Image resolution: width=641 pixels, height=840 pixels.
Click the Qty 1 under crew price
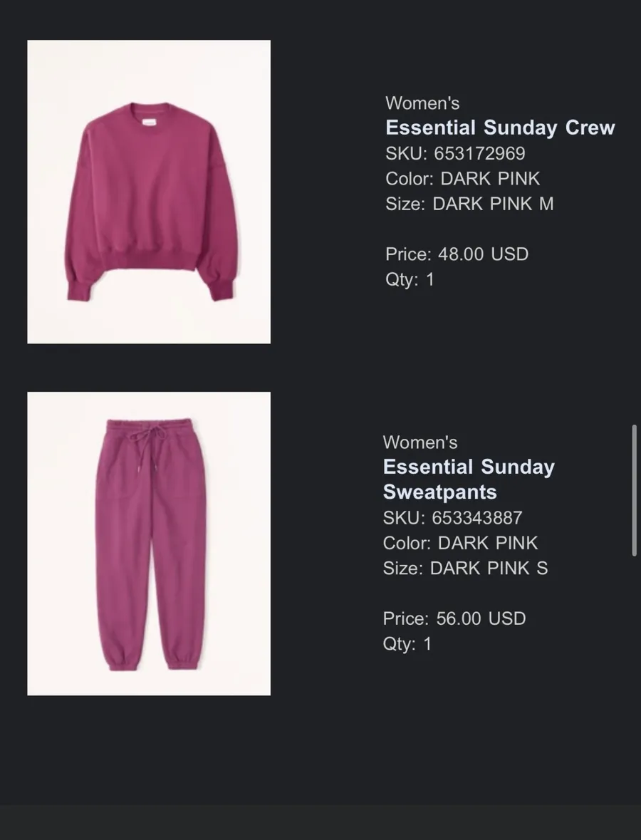tap(410, 279)
